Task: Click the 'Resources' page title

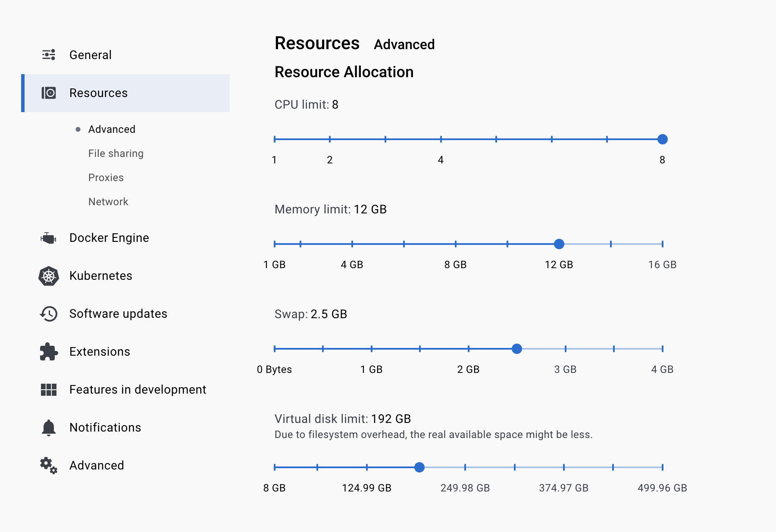Action: point(317,44)
